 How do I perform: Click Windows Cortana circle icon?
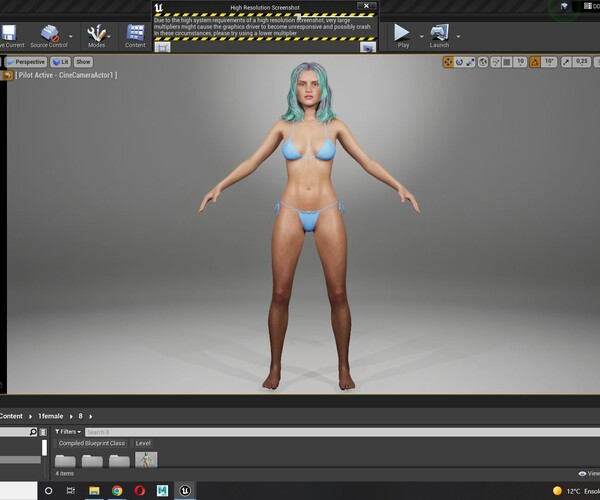point(49,490)
